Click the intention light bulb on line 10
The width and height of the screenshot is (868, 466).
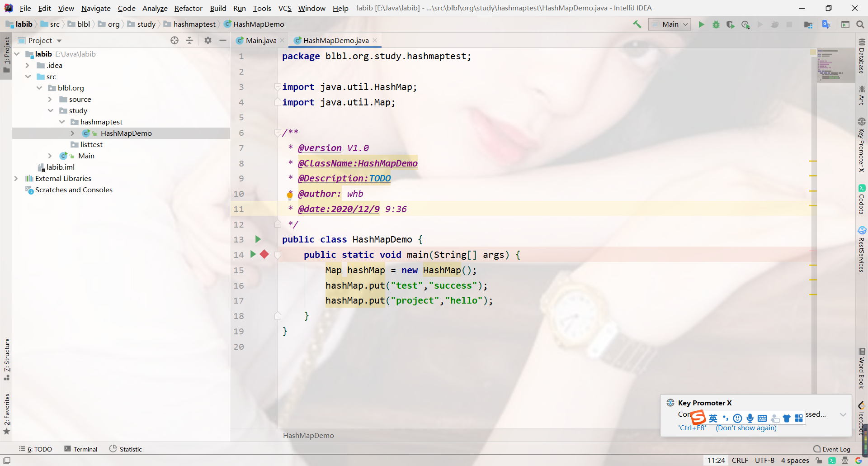(290, 195)
